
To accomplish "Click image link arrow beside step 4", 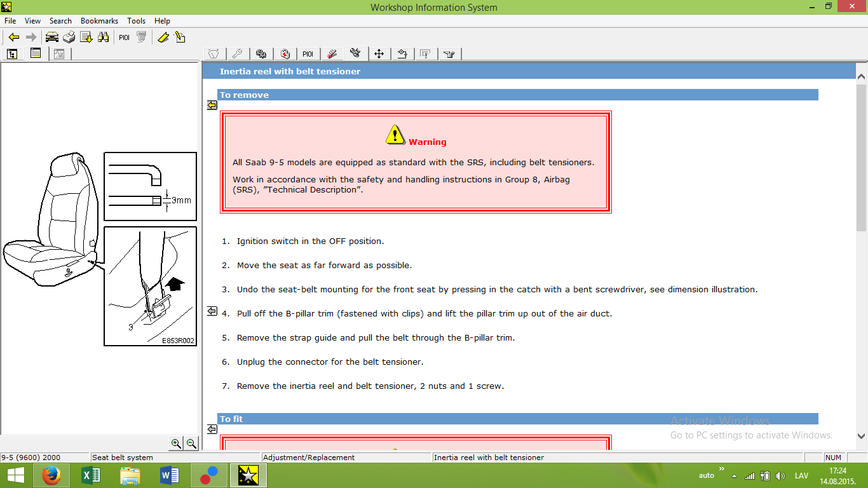I will pyautogui.click(x=212, y=311).
